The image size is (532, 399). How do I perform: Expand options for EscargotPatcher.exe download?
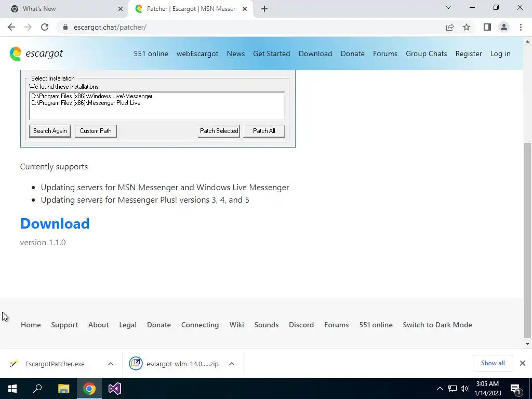(111, 364)
